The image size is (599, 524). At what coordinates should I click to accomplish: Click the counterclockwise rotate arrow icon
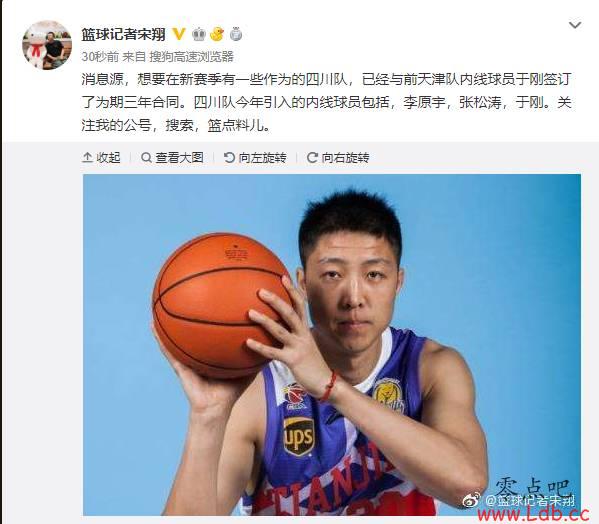pos(229,157)
